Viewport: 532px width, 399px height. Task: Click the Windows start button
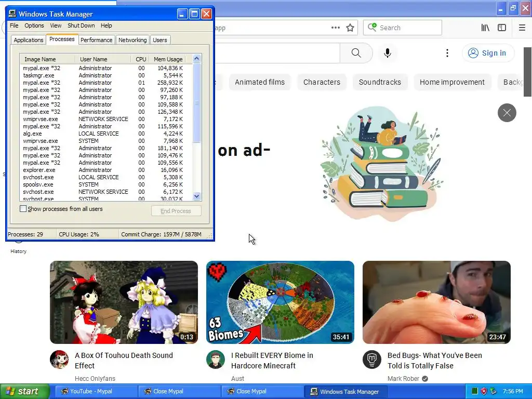click(25, 391)
